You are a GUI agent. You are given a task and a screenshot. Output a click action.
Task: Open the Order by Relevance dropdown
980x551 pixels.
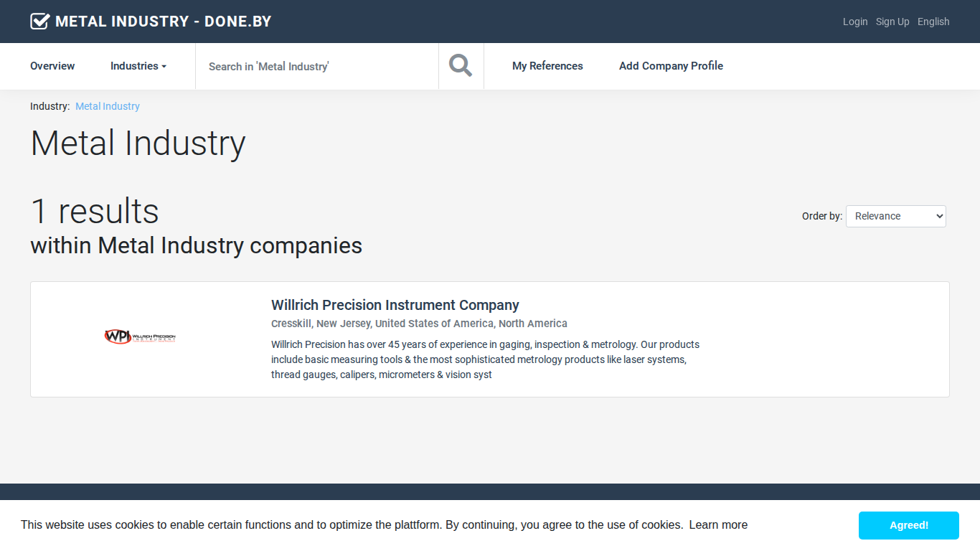[896, 216]
